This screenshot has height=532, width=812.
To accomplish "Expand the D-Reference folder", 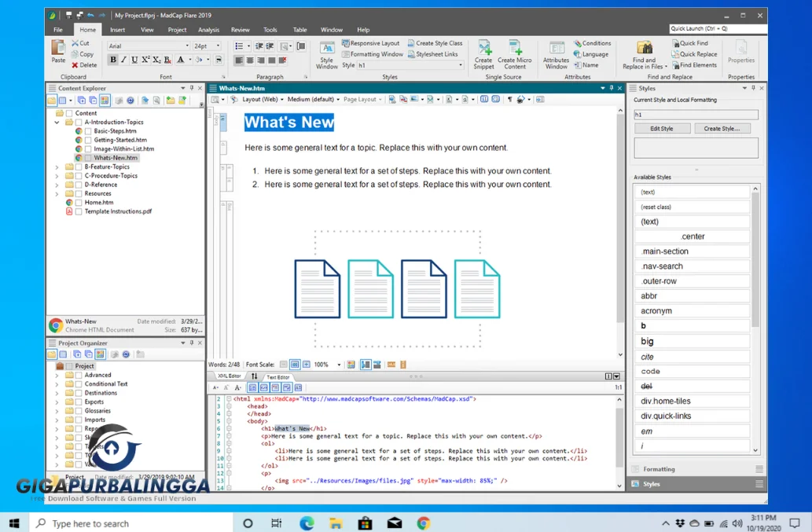I will point(57,185).
